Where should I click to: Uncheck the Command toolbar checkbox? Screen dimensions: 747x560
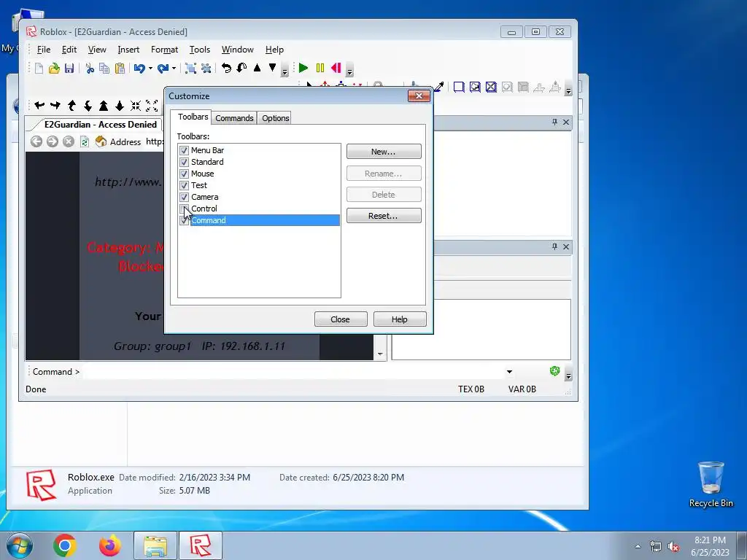(184, 220)
